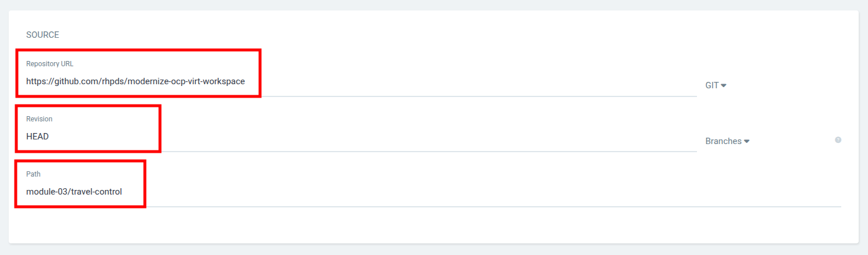Viewport: 868px width, 255px height.
Task: Click the module-03/travel-control path value
Action: point(74,192)
